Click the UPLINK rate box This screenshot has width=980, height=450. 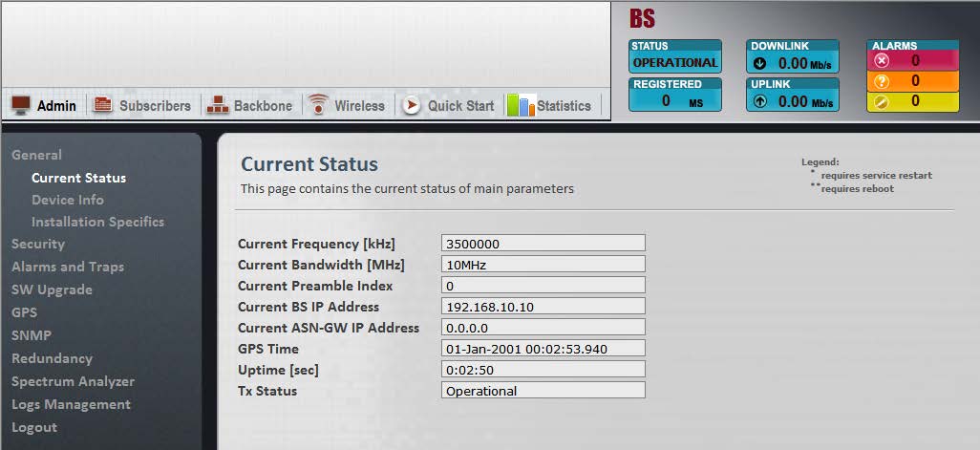(793, 95)
